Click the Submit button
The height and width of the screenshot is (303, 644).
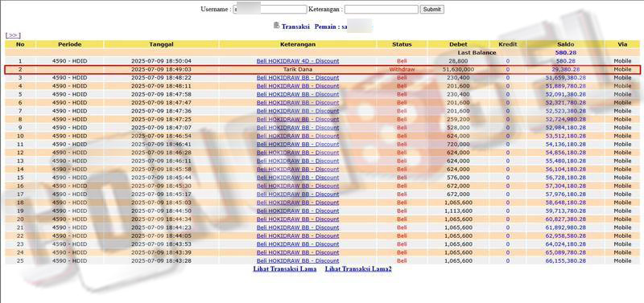(431, 9)
